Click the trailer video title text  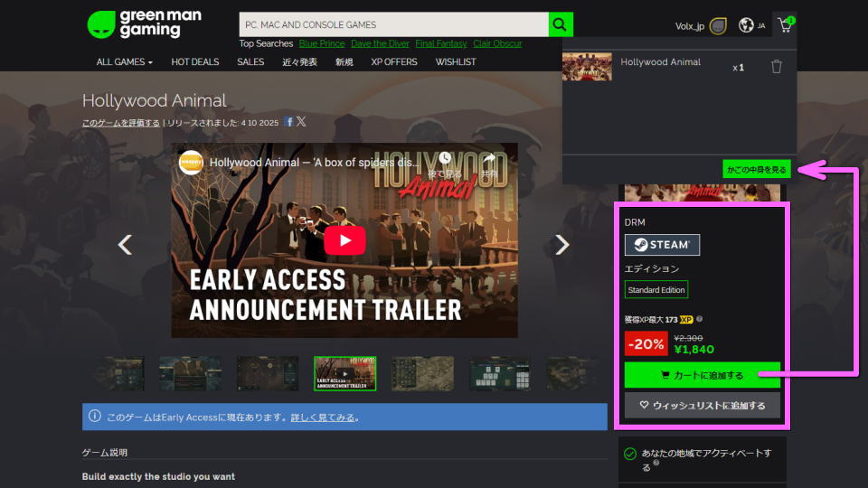pos(314,163)
